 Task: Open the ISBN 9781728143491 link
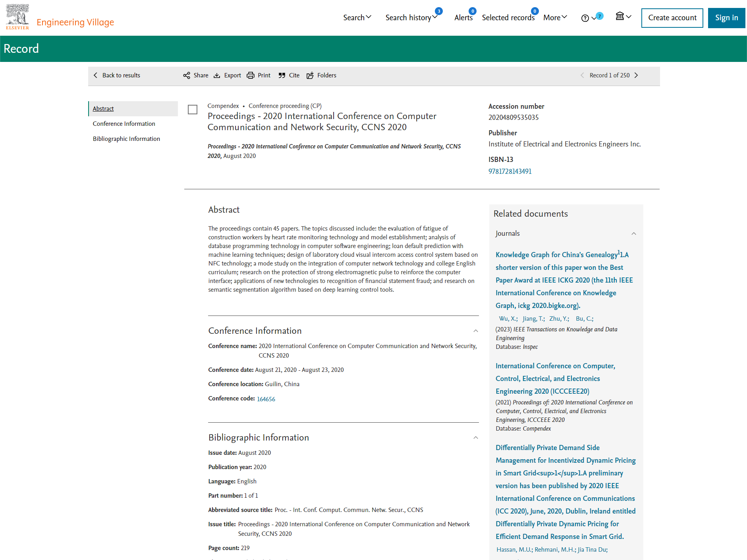510,171
